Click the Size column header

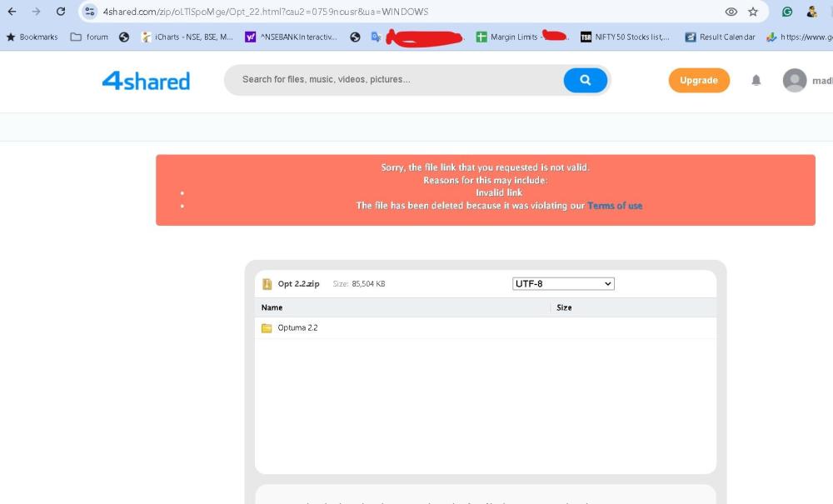[x=564, y=307]
